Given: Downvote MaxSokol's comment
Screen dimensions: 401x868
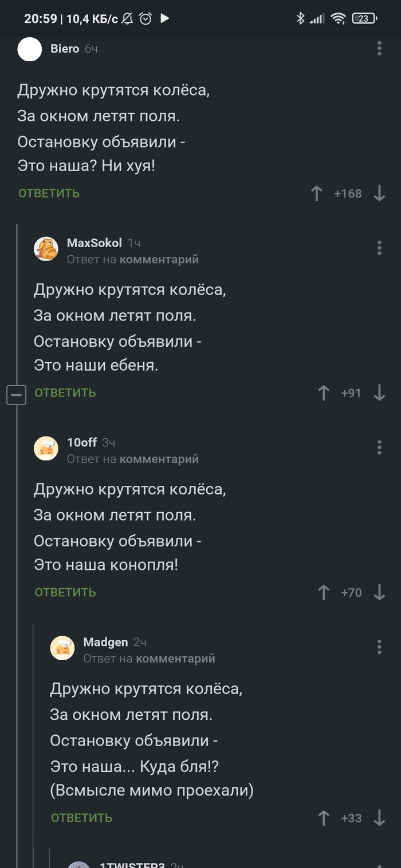Looking at the screenshot, I should pyautogui.click(x=379, y=393).
